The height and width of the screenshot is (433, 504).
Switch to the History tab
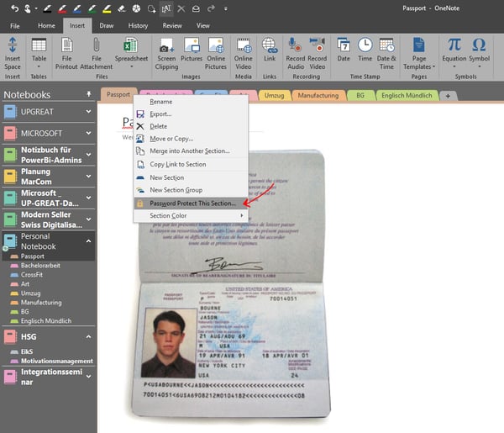coord(138,25)
